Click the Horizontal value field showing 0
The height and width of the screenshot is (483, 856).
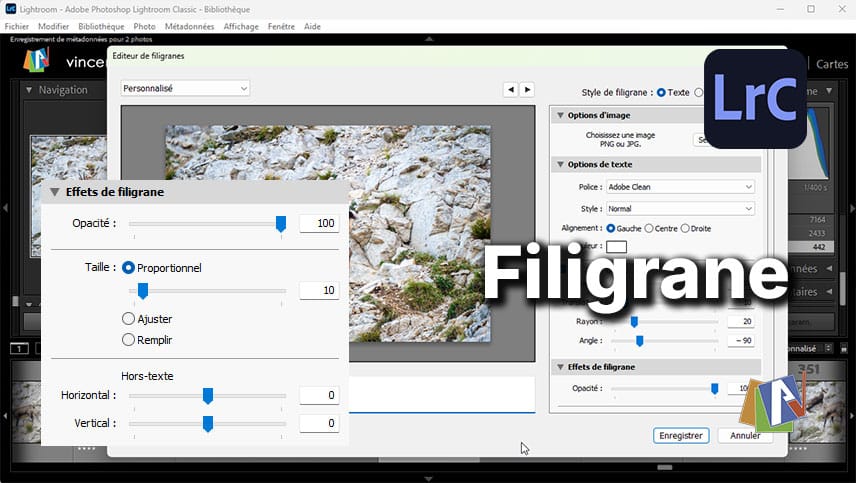319,395
